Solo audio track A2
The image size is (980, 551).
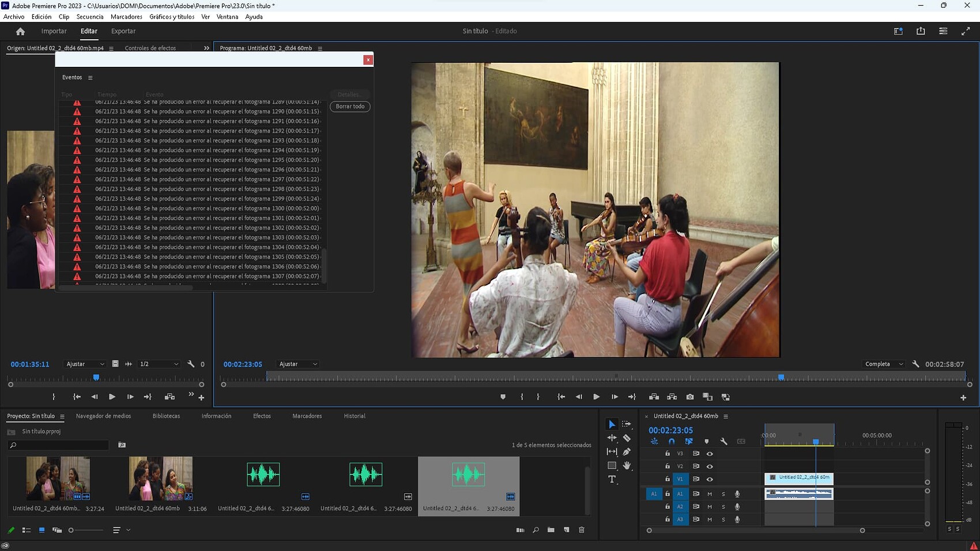723,507
